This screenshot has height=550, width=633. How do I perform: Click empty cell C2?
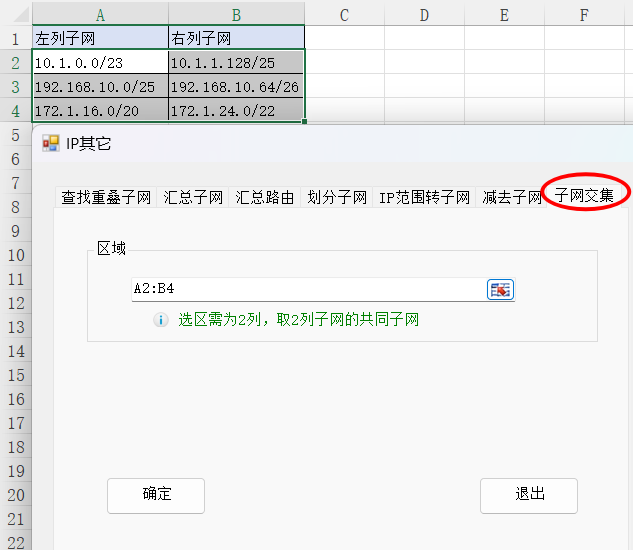344,62
